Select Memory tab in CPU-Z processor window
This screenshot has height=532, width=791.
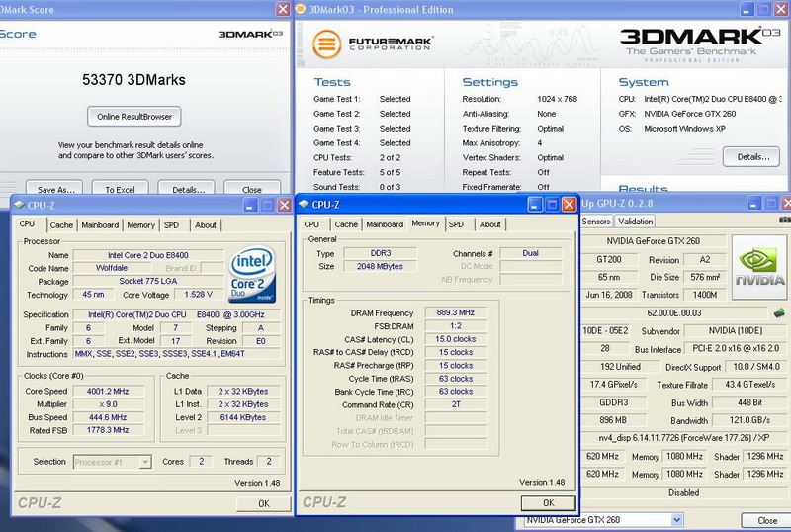(140, 225)
